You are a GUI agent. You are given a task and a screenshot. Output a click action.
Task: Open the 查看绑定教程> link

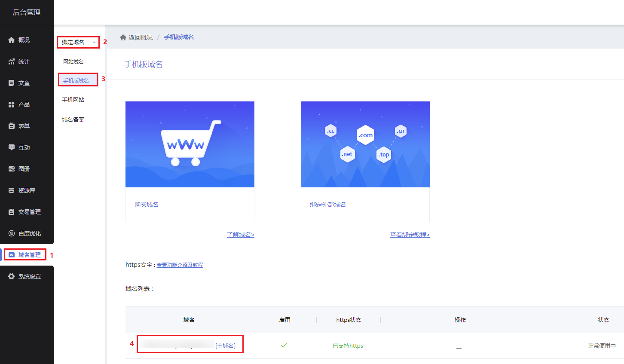410,235
